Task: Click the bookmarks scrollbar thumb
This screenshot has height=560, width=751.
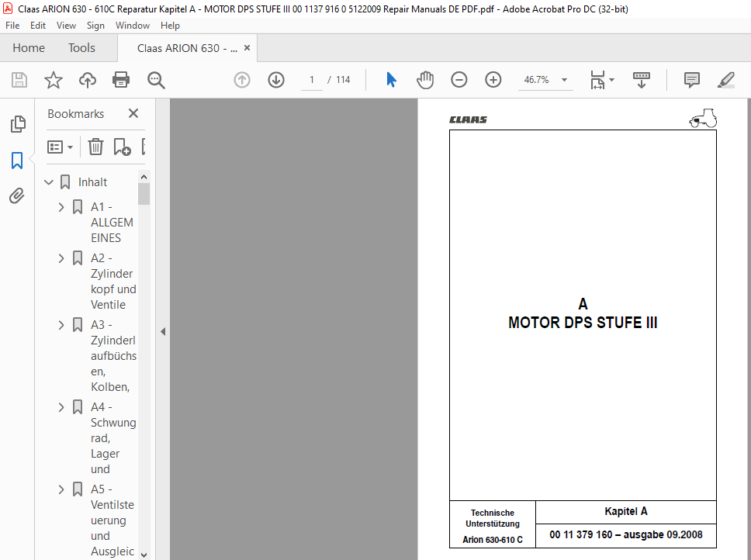Action: 144,193
